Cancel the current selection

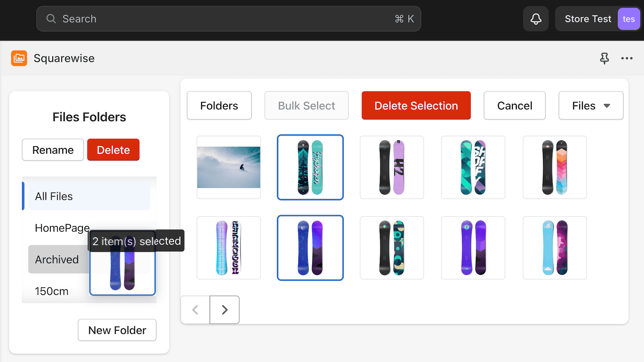(x=514, y=105)
